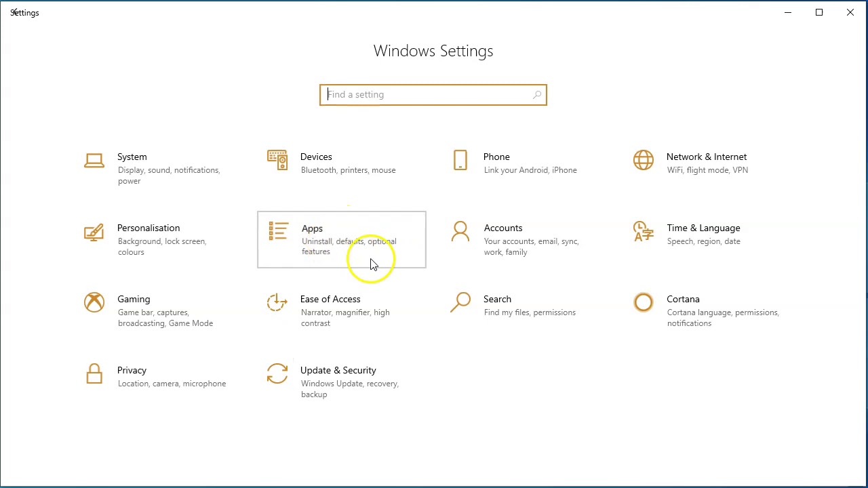The width and height of the screenshot is (868, 488).
Task: Click the Search category label
Action: coord(497,299)
